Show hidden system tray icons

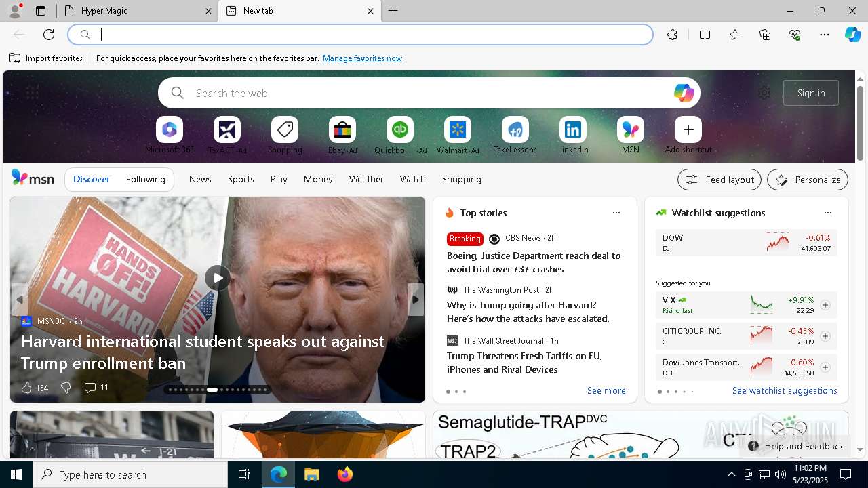(x=731, y=474)
